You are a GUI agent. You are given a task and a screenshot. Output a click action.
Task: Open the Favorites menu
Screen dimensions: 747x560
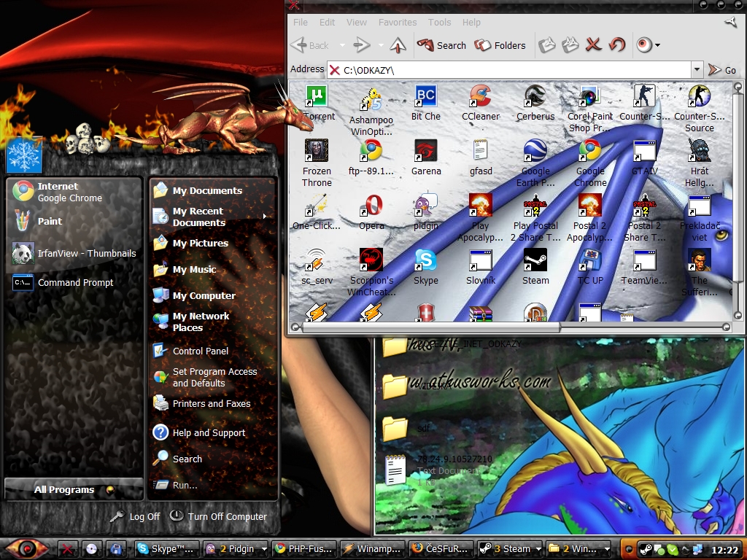click(x=398, y=22)
